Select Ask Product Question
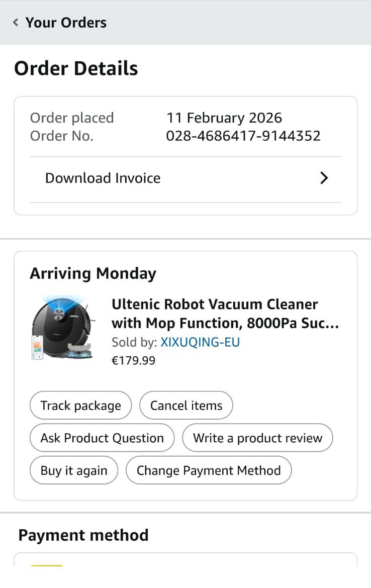This screenshot has width=371, height=588. 102,438
